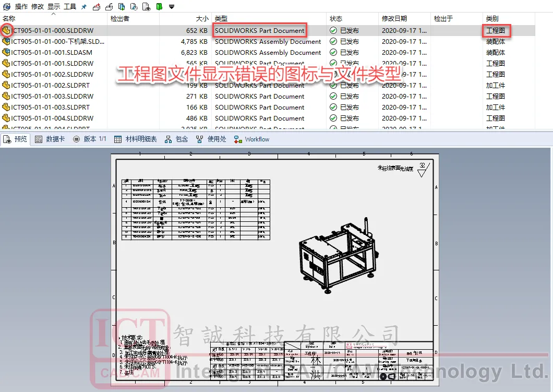Click SOLIDWORKS Assembly Document in the 6,823 KB row
The width and height of the screenshot is (553, 392).
tap(268, 52)
